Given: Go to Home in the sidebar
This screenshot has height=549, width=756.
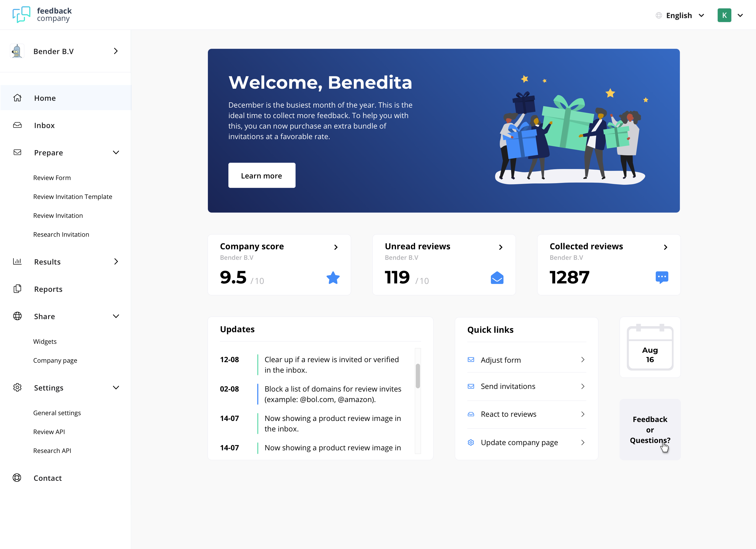Looking at the screenshot, I should point(66,98).
